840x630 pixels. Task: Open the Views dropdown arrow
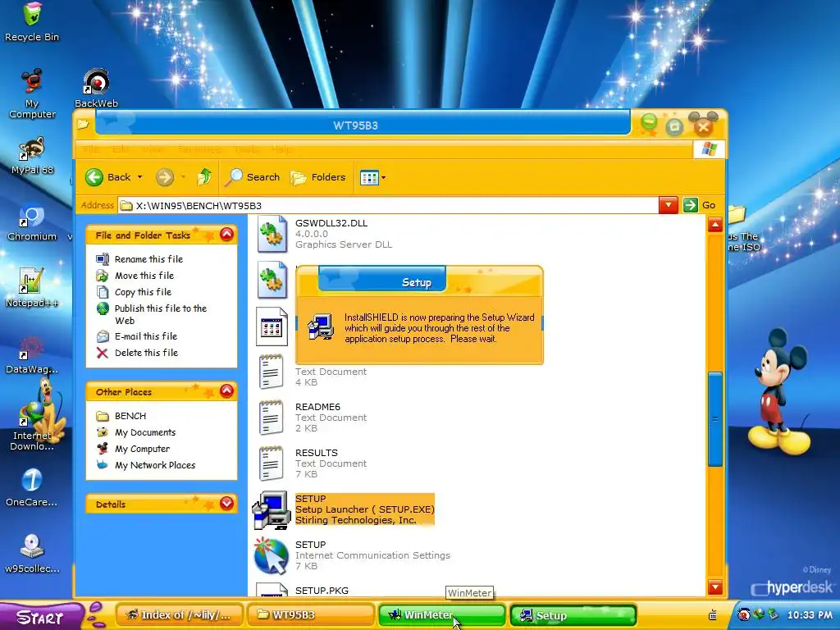tap(384, 177)
